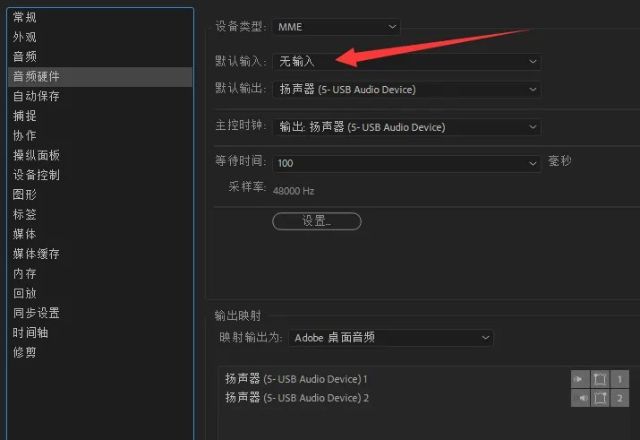Open the 同步设置 preferences category
This screenshot has width=640, height=440.
click(x=100, y=313)
